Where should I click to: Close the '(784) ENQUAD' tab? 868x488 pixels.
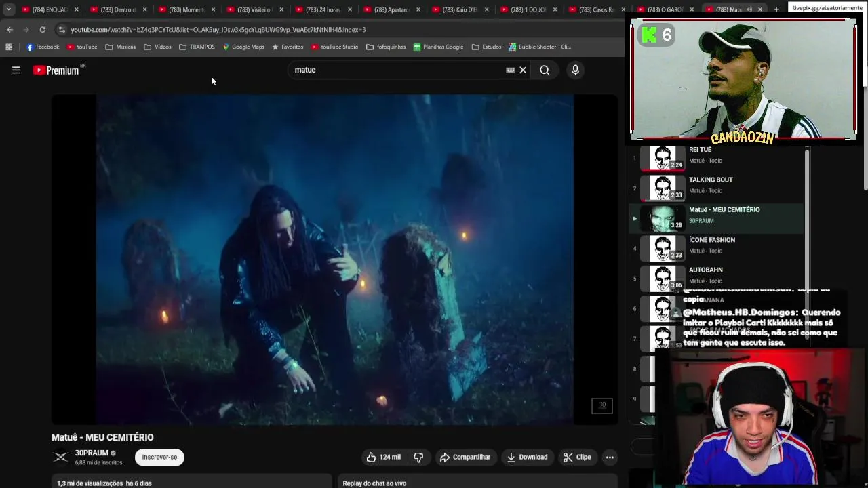pos(76,9)
